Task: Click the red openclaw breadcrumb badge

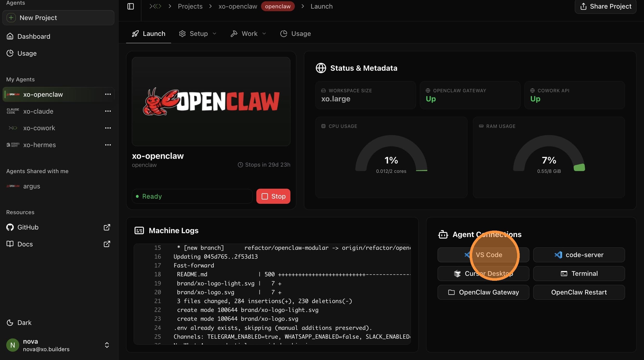Action: (278, 6)
